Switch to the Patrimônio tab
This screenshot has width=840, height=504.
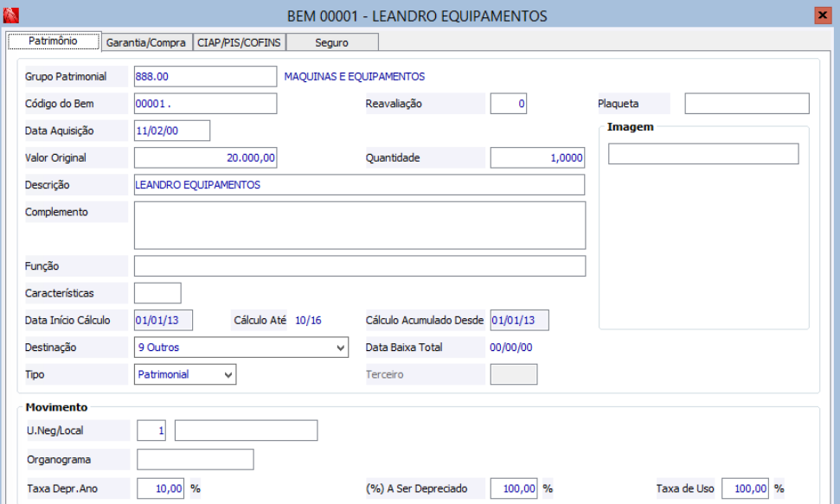click(x=54, y=41)
